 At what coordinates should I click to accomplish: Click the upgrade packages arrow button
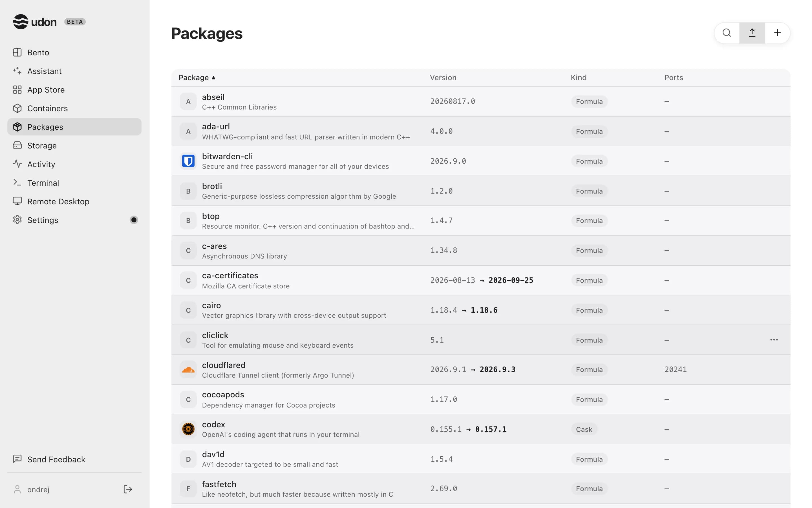click(x=752, y=33)
